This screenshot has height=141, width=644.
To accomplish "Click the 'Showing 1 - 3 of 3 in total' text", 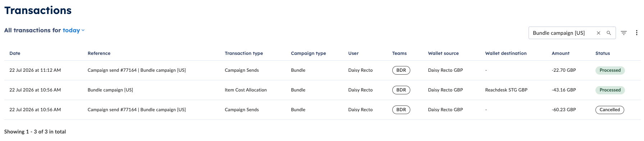I will (35, 132).
